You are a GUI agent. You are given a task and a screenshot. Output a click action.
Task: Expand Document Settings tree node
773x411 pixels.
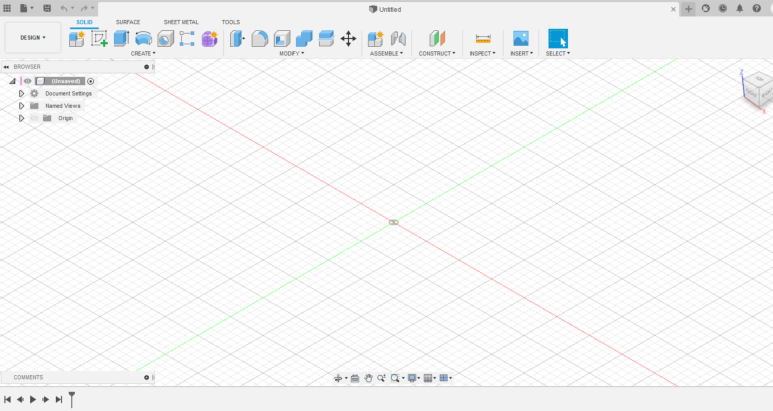tap(21, 94)
